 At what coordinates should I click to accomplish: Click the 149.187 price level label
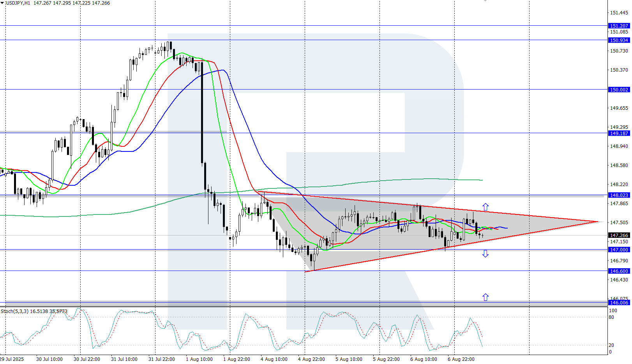[619, 133]
